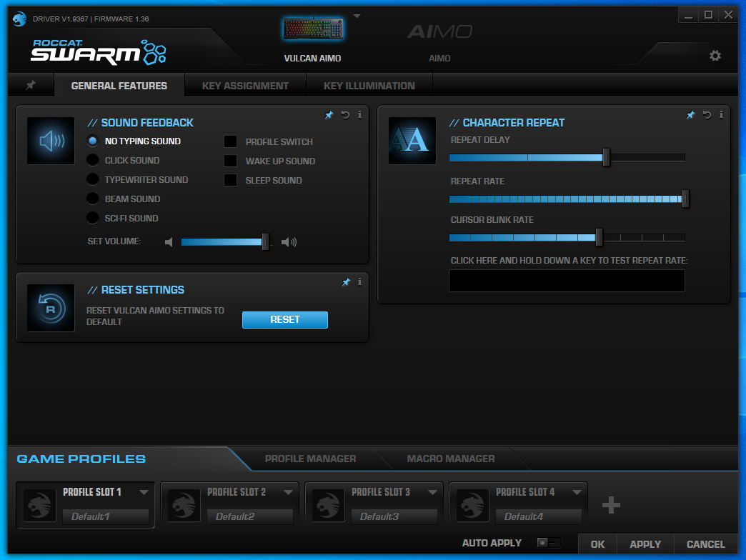Pin the Character Repeat panel
The height and width of the screenshot is (560, 746).
[690, 115]
